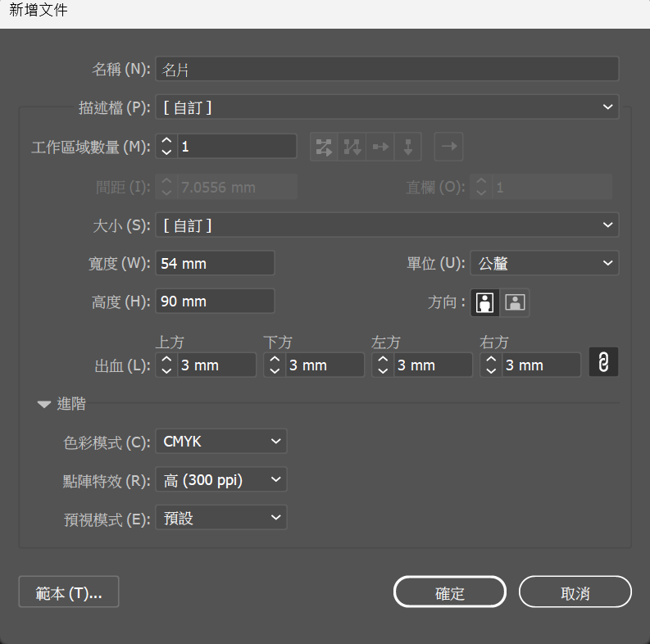Decrease the 左方 left bleed value
The height and width of the screenshot is (644, 650).
coord(383,370)
